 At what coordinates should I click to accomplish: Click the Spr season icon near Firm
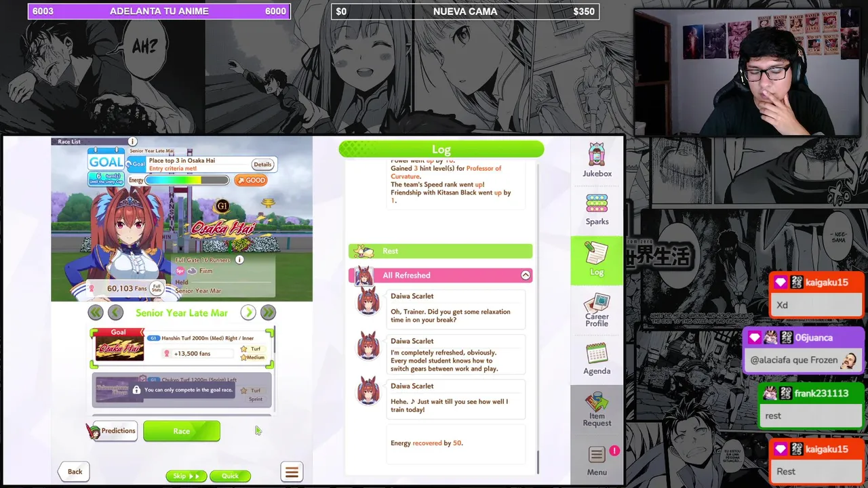coord(180,271)
